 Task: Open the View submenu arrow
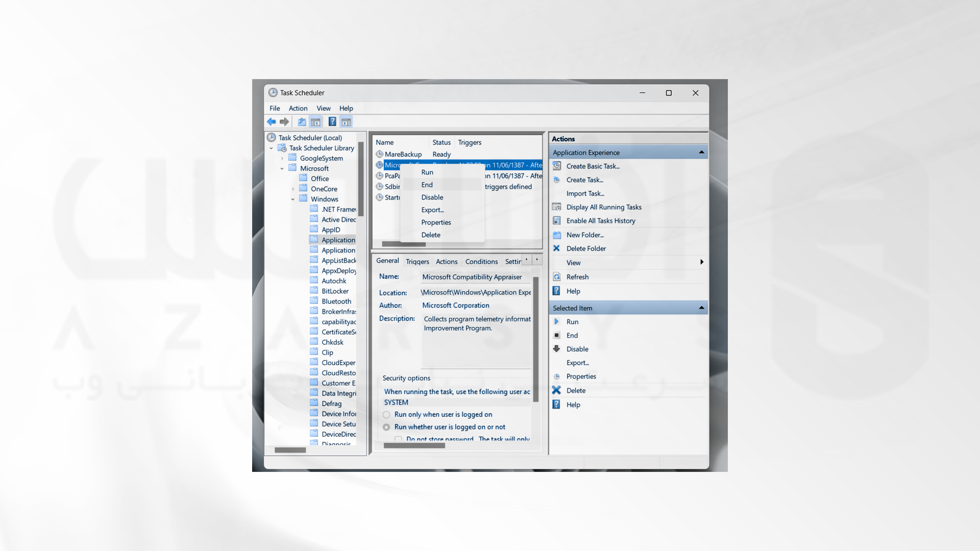[x=702, y=262]
